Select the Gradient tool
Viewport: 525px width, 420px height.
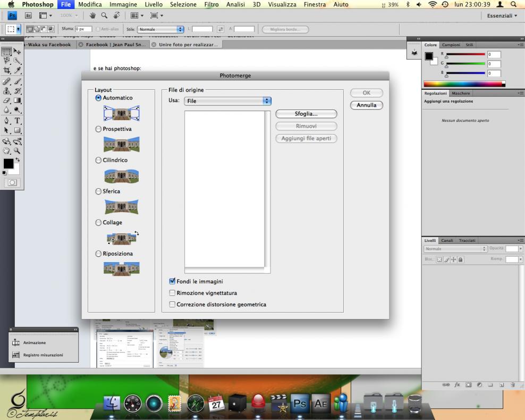coord(18,100)
